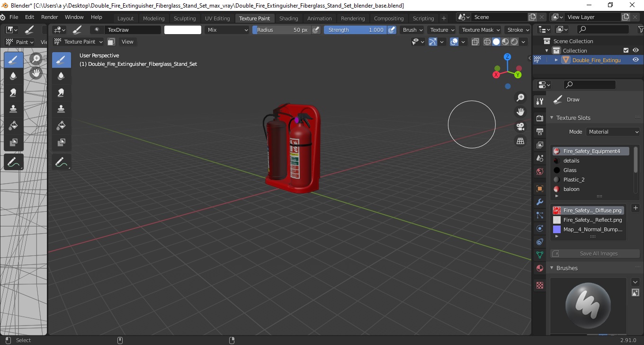Toggle show overlays button

[454, 42]
